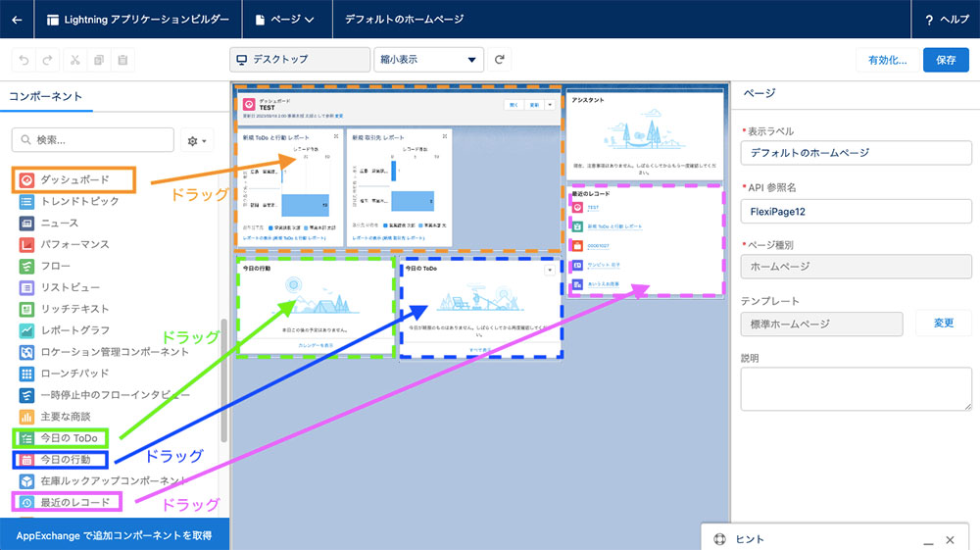
Task: Click the デフォルトのホームページ header title
Action: pyautogui.click(x=405, y=20)
